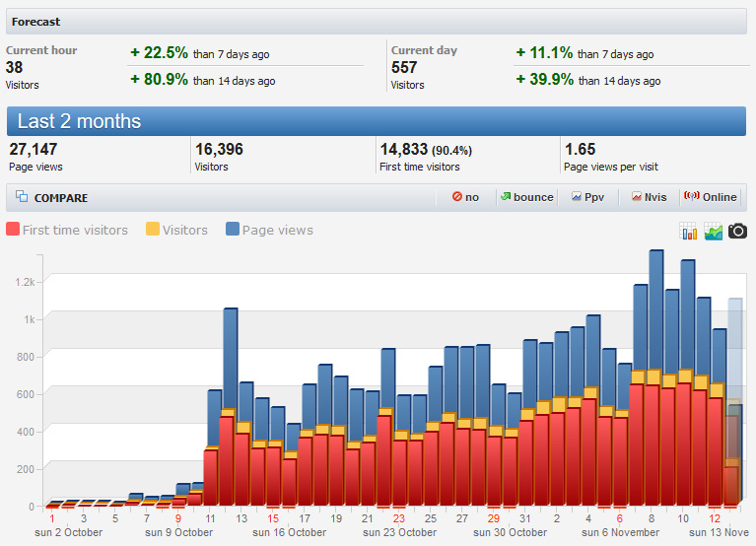Select the Ppv chart option
This screenshot has height=546, width=756.
pyautogui.click(x=587, y=197)
